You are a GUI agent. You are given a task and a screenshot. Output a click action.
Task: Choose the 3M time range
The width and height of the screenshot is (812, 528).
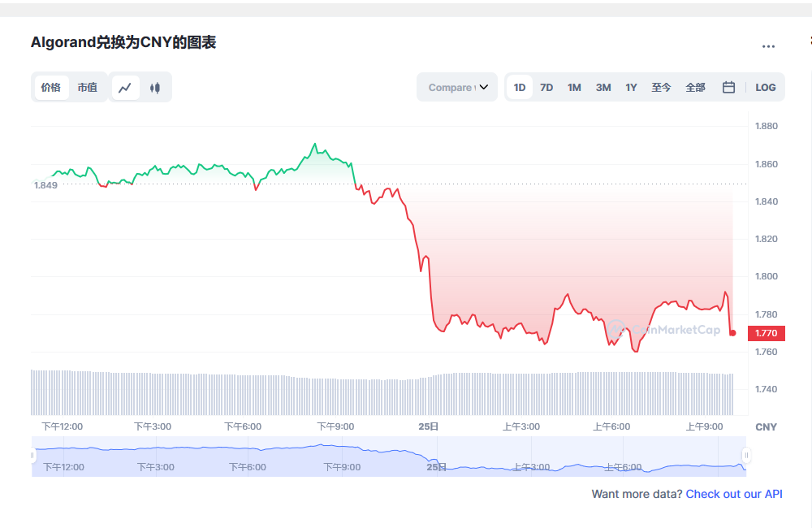point(603,88)
